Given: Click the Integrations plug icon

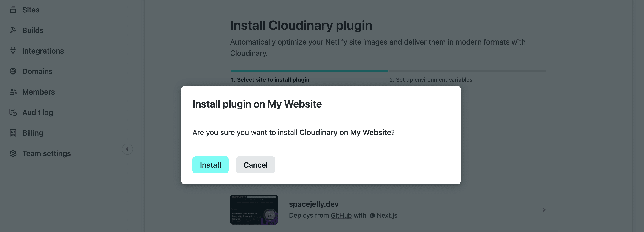Looking at the screenshot, I should coord(13,51).
